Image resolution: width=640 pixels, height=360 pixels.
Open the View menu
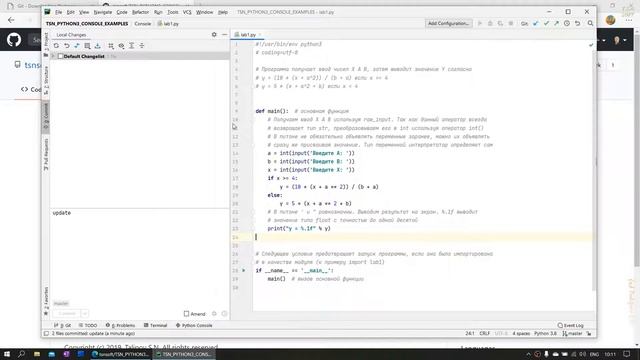click(84, 12)
